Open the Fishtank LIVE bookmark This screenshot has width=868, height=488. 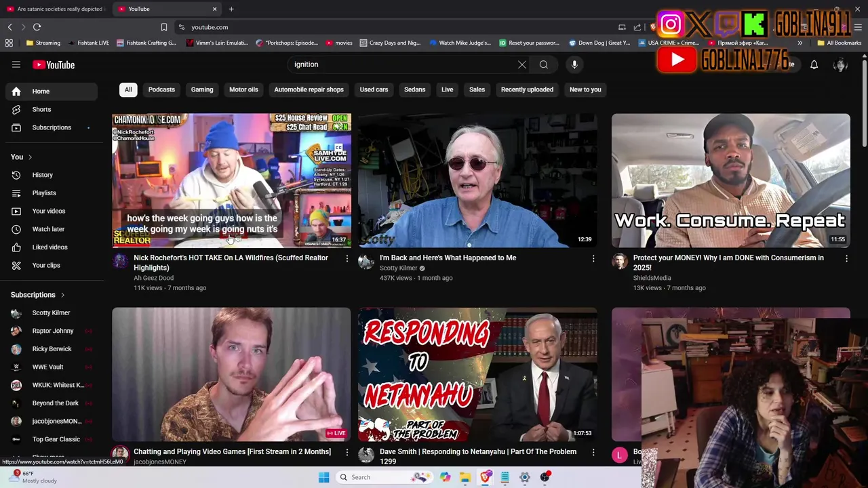88,43
